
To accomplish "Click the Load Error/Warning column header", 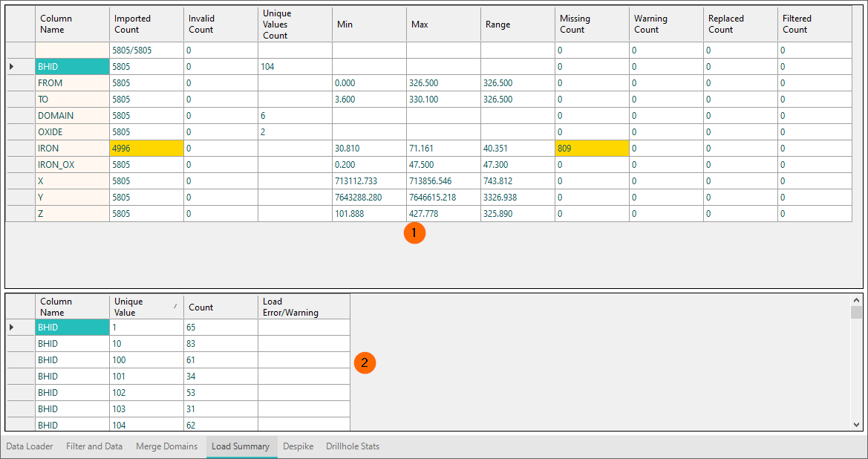I will [x=304, y=307].
